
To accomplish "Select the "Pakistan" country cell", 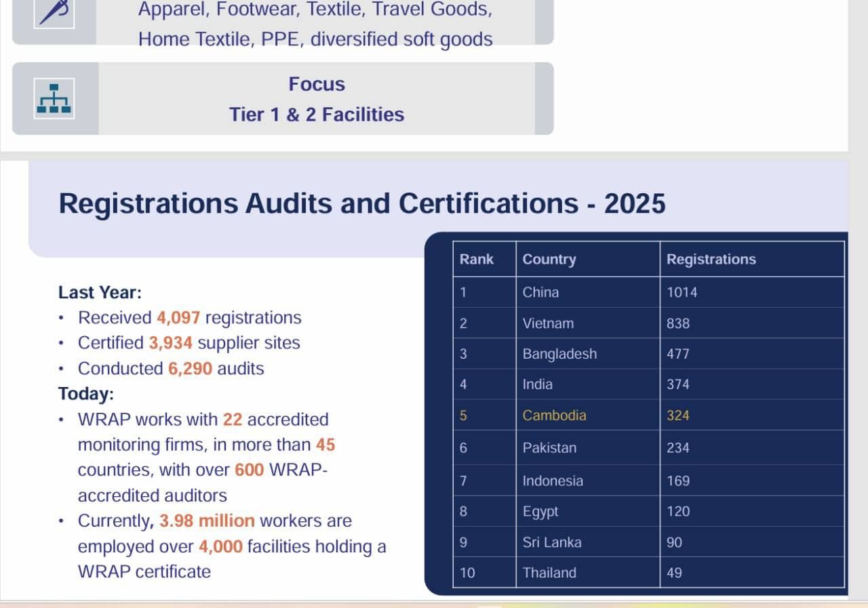I will coord(550,448).
